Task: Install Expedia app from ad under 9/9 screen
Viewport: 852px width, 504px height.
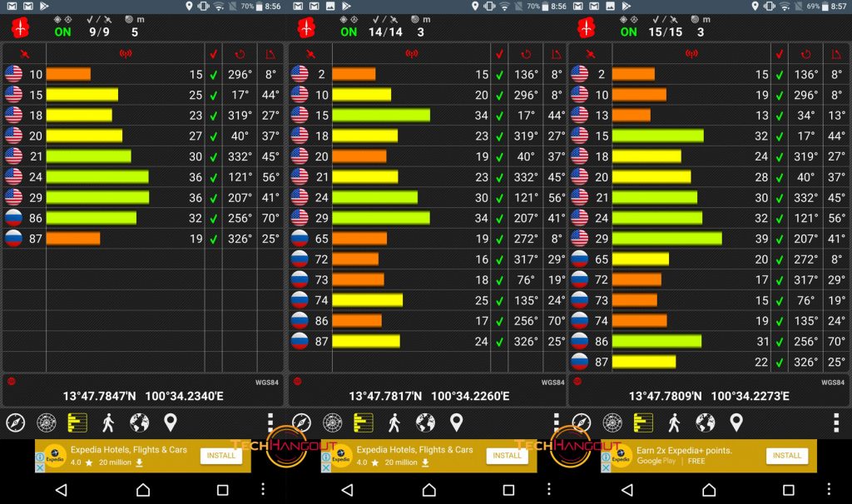Action: point(220,456)
